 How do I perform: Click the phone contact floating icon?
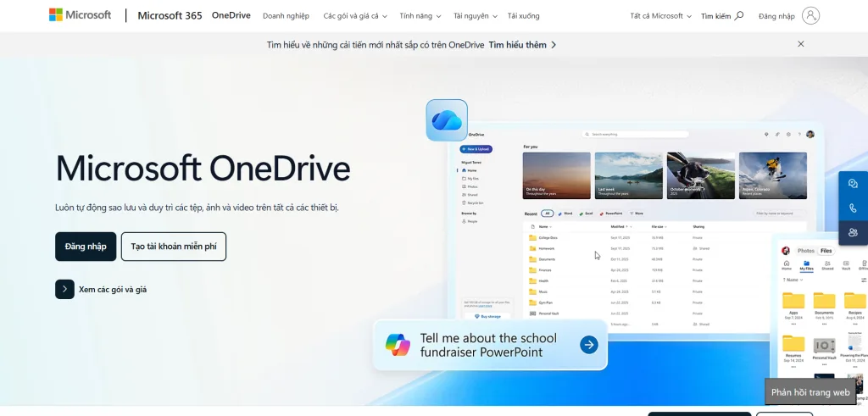coord(853,208)
